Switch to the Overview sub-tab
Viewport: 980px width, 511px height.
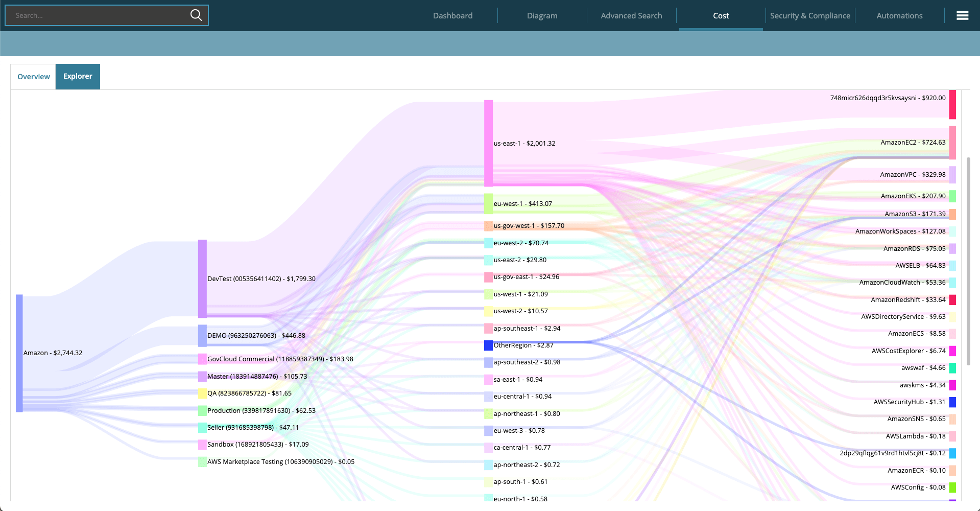coord(34,77)
